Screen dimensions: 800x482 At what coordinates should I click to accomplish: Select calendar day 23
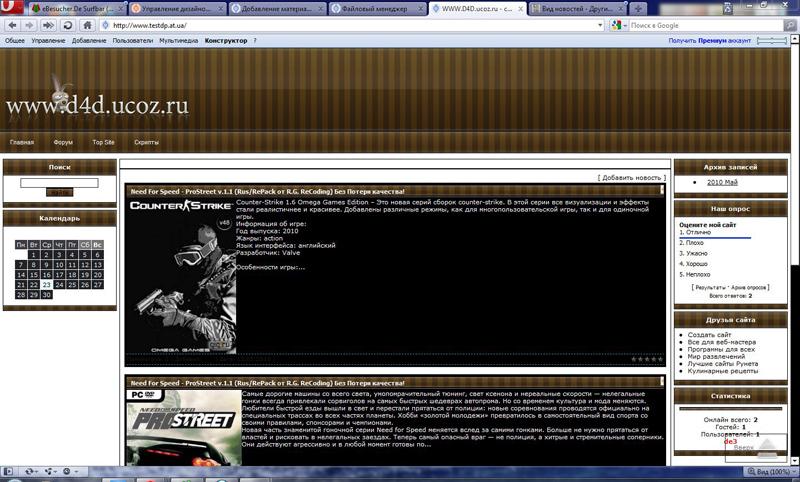tap(46, 285)
